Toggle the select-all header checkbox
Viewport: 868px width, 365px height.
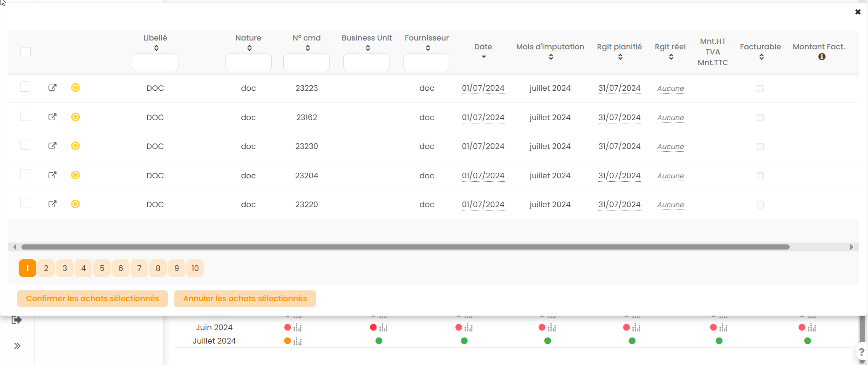tap(26, 52)
